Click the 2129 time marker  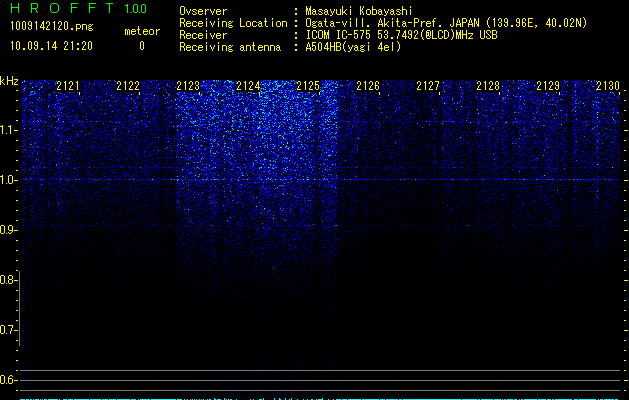point(548,86)
